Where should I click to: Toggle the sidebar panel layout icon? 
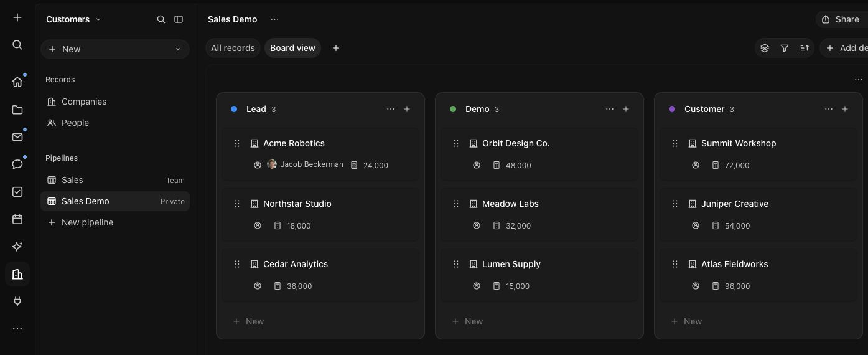click(x=179, y=19)
